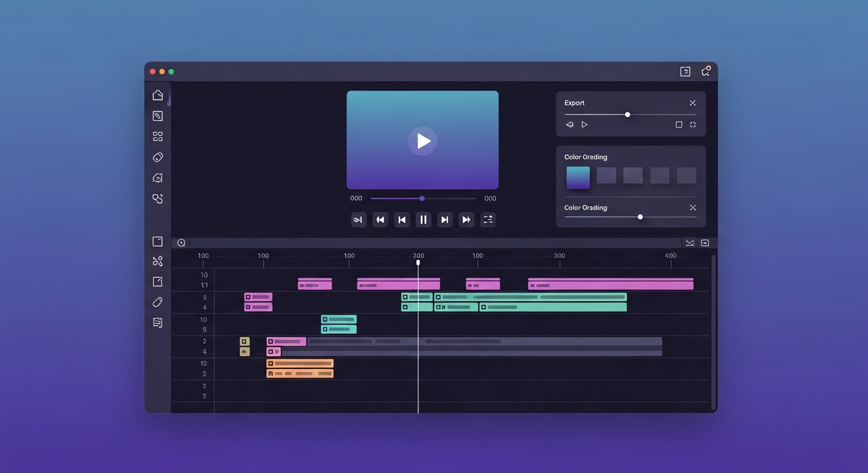Click the loop button left of rewind
The width and height of the screenshot is (868, 473).
358,220
